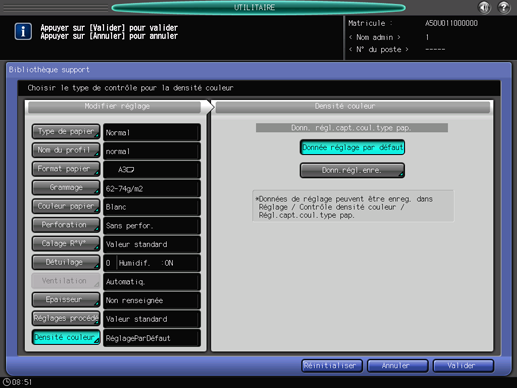517x388 pixels.
Task: Click the sound/accessibility icon at top right
Action: click(484, 7)
